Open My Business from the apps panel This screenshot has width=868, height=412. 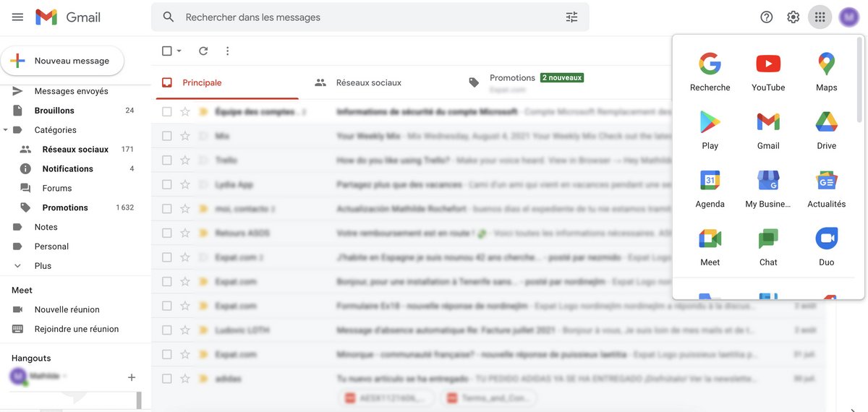pyautogui.click(x=768, y=189)
